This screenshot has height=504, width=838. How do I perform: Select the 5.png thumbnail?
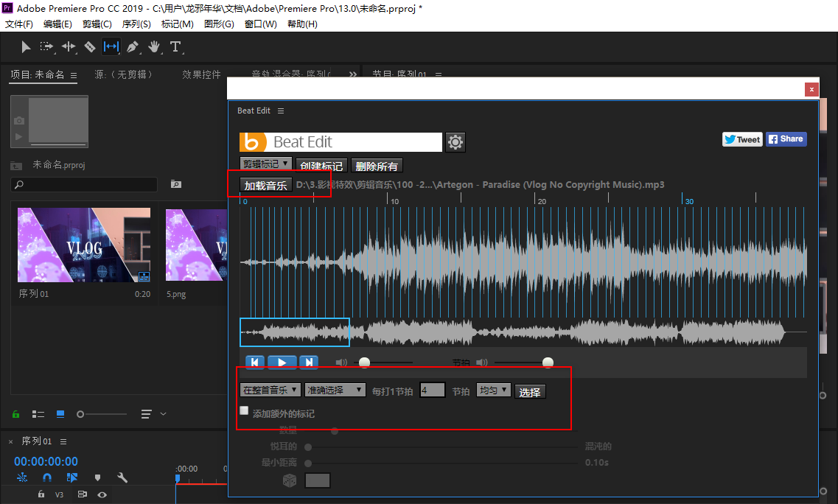click(196, 245)
